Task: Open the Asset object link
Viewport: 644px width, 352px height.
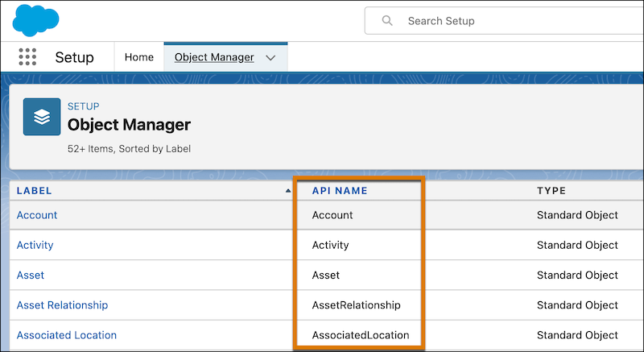Action: tap(31, 275)
